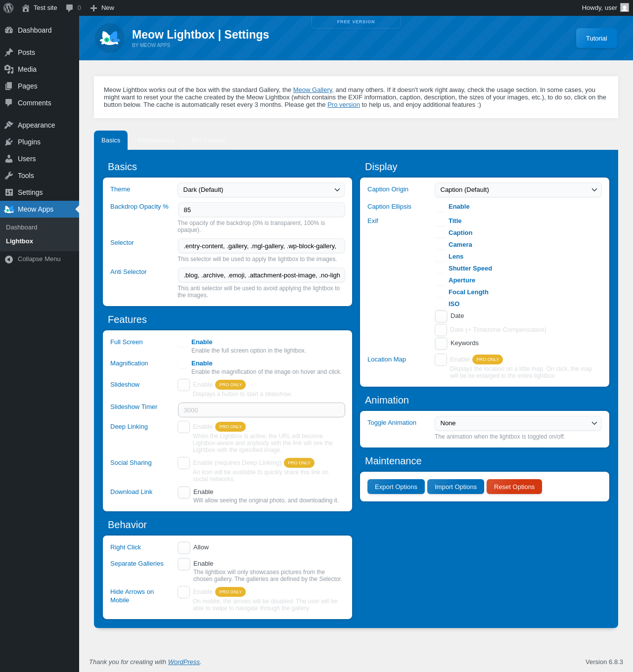Viewport: 633px width, 672px height.
Task: Check the Right Click Allow box
Action: click(x=184, y=547)
